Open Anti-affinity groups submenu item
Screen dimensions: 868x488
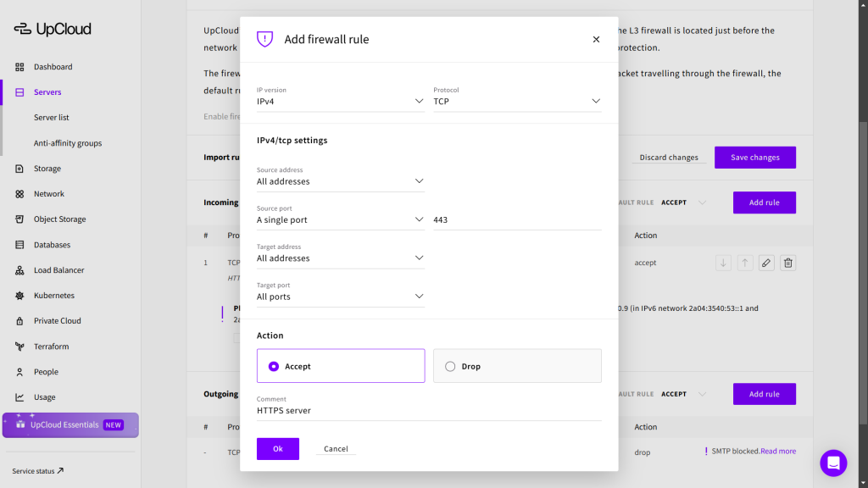tap(68, 143)
